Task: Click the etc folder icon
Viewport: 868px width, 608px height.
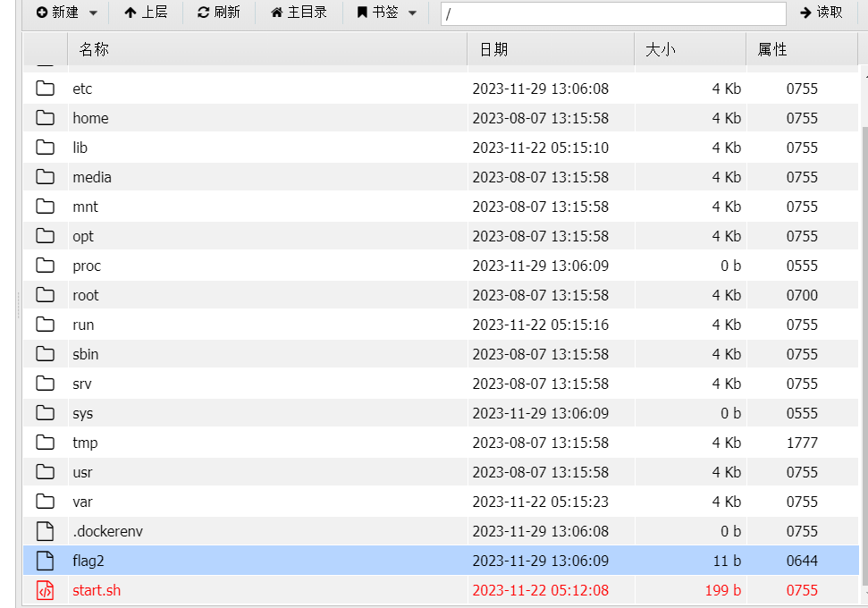Action: [45, 89]
